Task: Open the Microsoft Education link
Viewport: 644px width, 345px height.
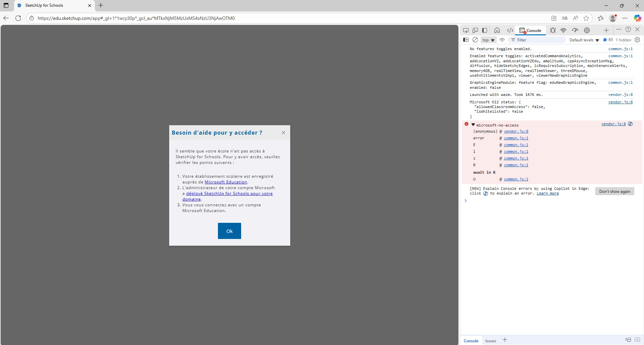Action: pyautogui.click(x=226, y=182)
